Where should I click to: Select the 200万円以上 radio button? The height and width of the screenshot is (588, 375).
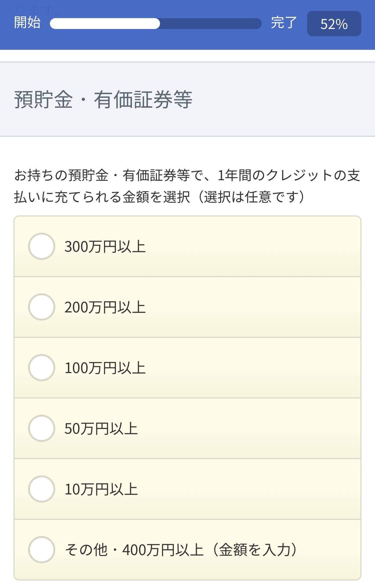(41, 307)
